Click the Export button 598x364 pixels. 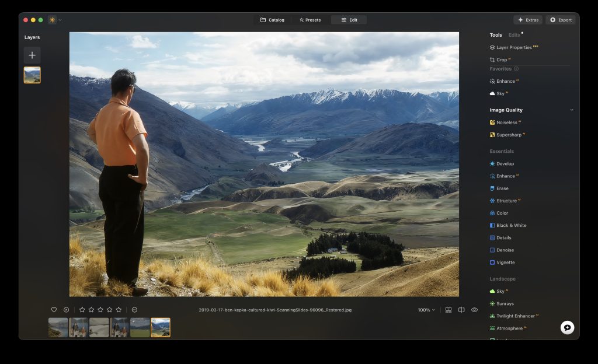click(x=560, y=19)
